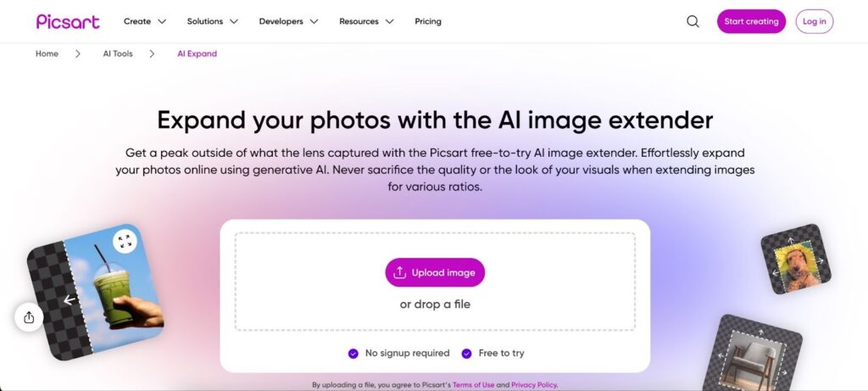Screen dimensions: 868x391
Task: Click the dog photo thumbnail
Action: (x=795, y=260)
